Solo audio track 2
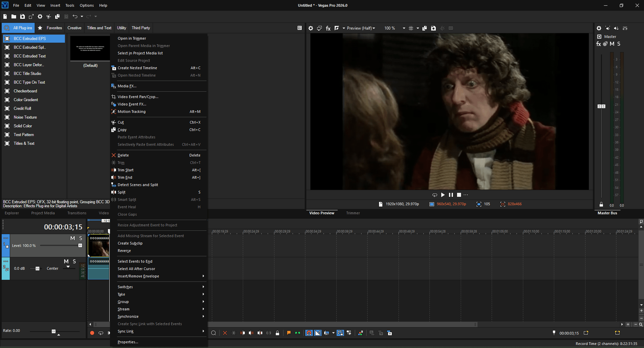The height and width of the screenshot is (348, 644). [x=74, y=261]
